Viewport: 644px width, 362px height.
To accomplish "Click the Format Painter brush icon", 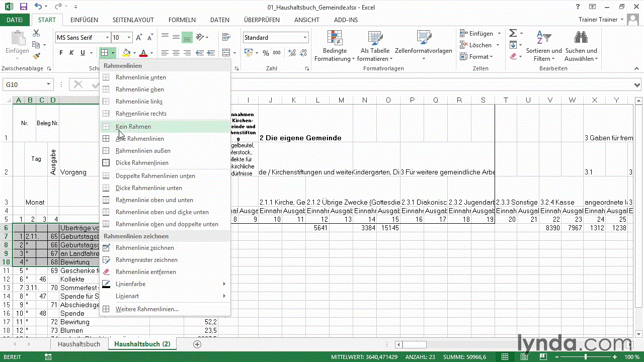I will pyautogui.click(x=36, y=56).
